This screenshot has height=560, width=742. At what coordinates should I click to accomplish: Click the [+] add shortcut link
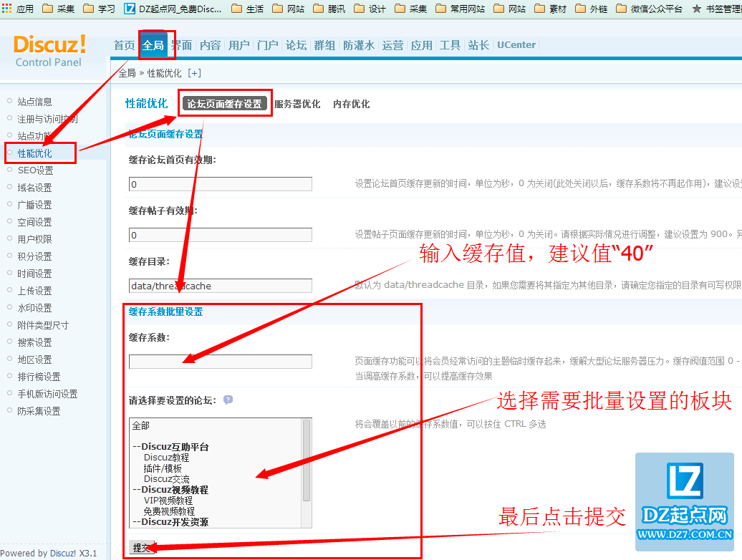[195, 73]
